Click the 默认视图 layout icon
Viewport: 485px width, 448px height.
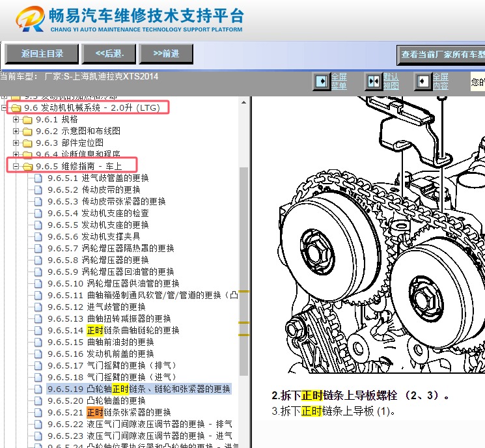coord(374,81)
